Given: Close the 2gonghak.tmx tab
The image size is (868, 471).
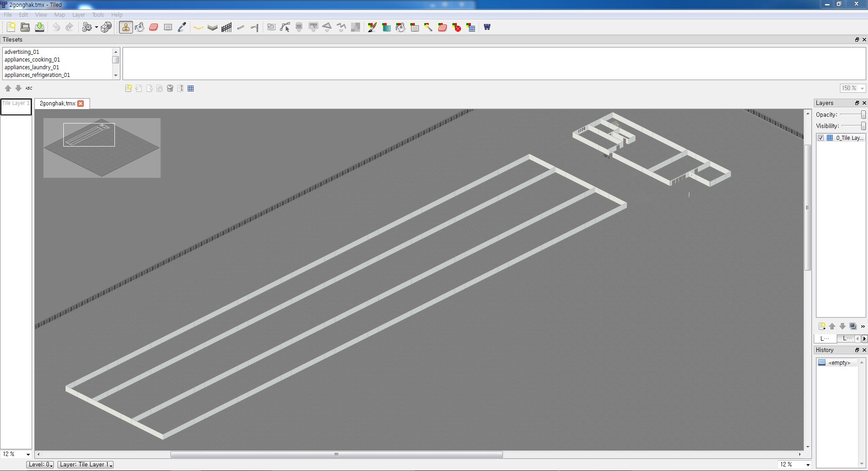Looking at the screenshot, I should (81, 104).
